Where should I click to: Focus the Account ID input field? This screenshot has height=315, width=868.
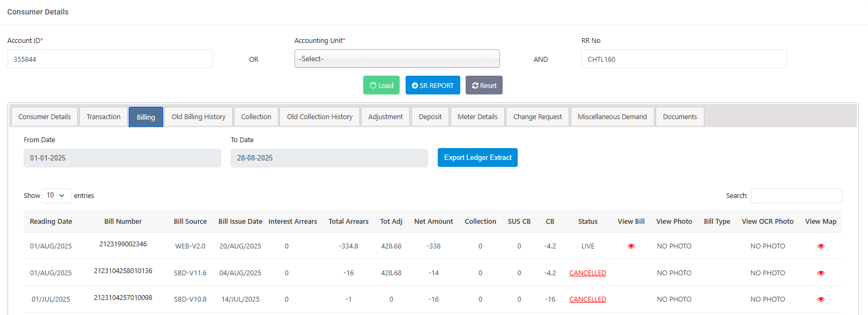coord(110,59)
